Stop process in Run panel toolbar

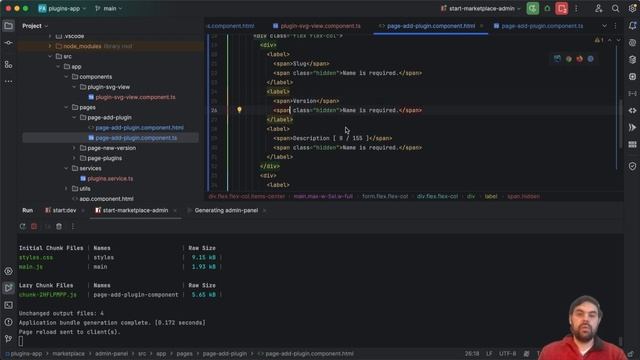point(34,226)
